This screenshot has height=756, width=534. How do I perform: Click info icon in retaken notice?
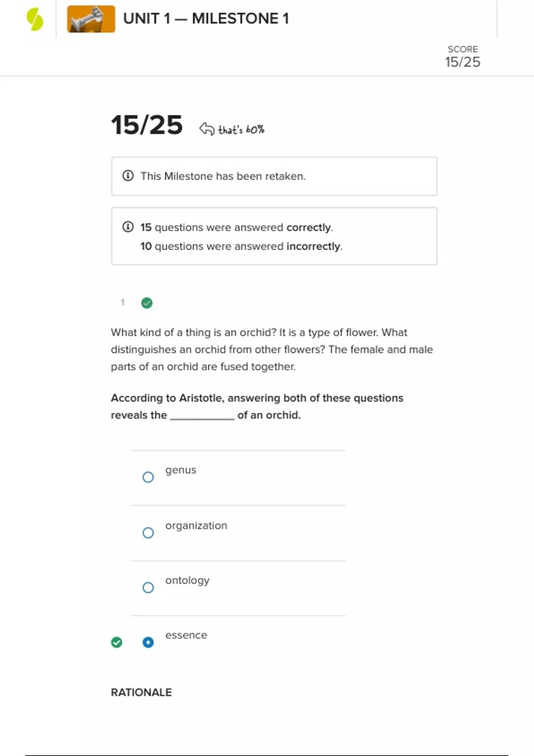pos(128,176)
